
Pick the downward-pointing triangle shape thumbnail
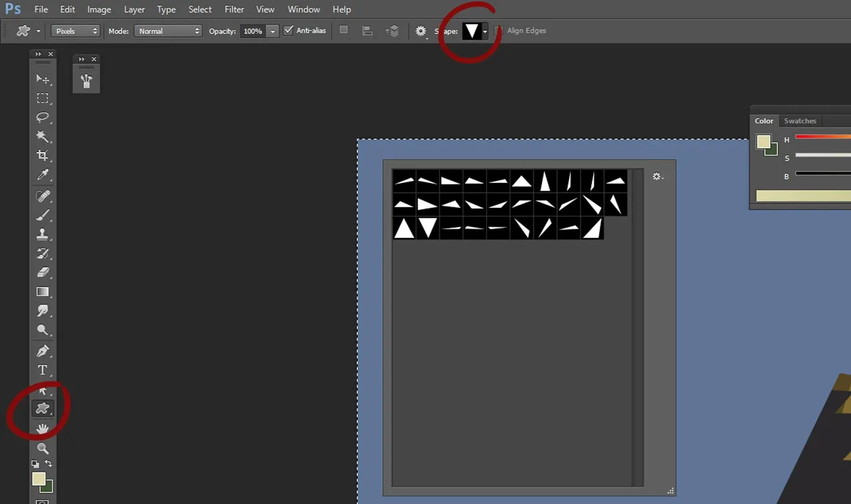pyautogui.click(x=427, y=228)
